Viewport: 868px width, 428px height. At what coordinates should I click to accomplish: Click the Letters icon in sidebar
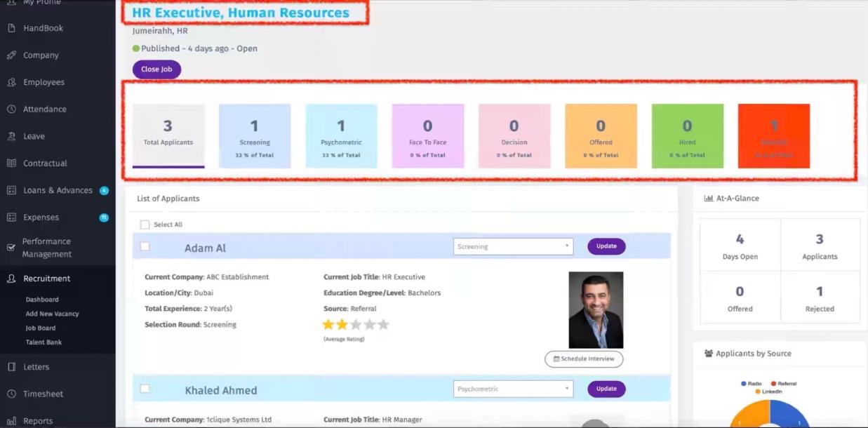pos(11,367)
